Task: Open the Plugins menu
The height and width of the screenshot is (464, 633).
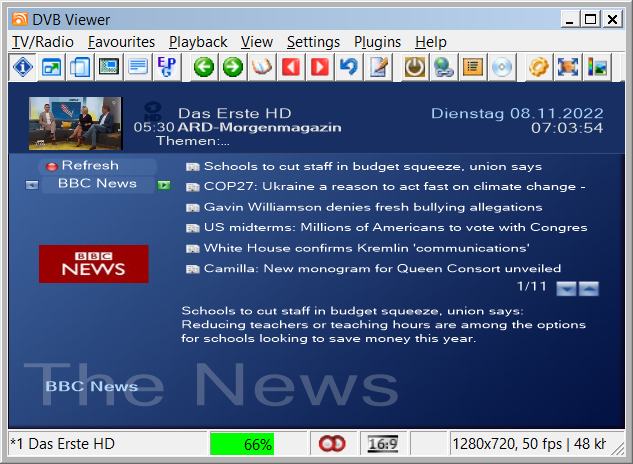Action: (377, 42)
